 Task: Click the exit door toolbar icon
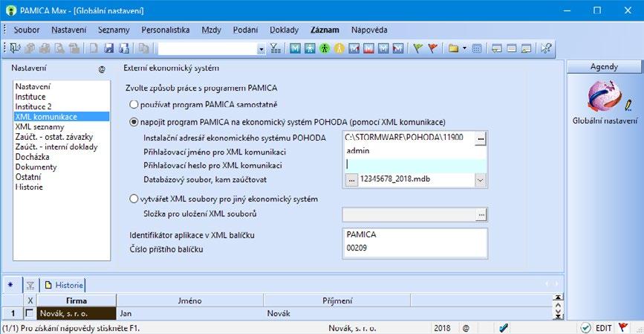click(15, 48)
